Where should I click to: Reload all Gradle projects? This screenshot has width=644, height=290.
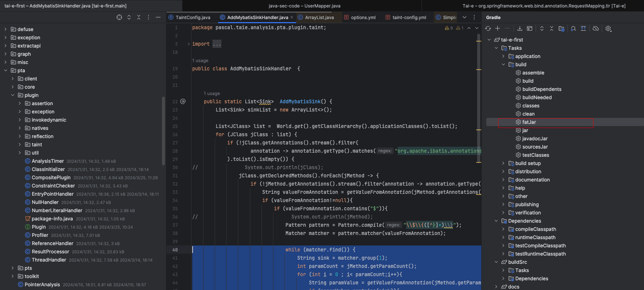click(488, 28)
